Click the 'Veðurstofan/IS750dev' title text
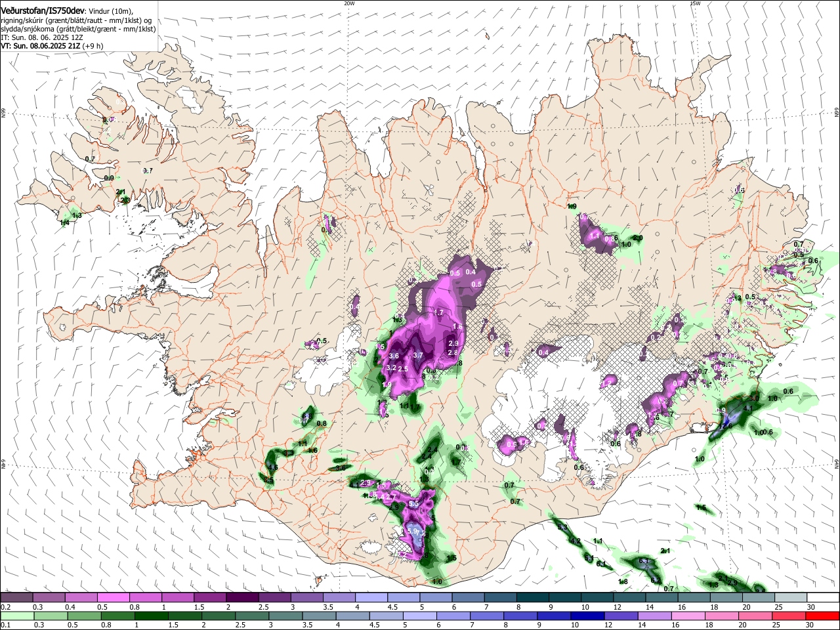This screenshot has width=840, height=630. pos(43,10)
